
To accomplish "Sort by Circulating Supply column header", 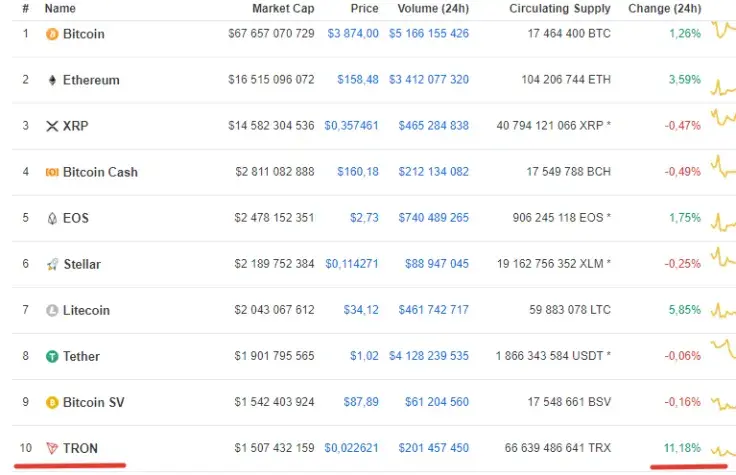I will pos(560,8).
